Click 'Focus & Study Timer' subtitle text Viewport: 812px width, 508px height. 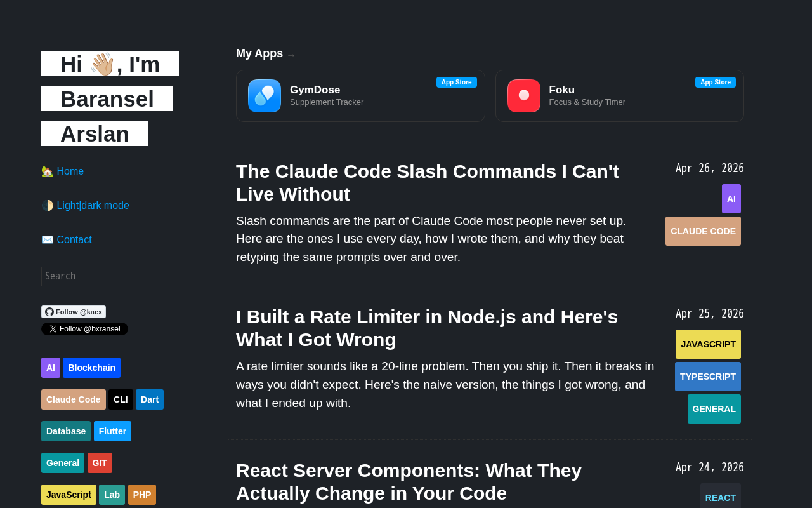tap(587, 102)
